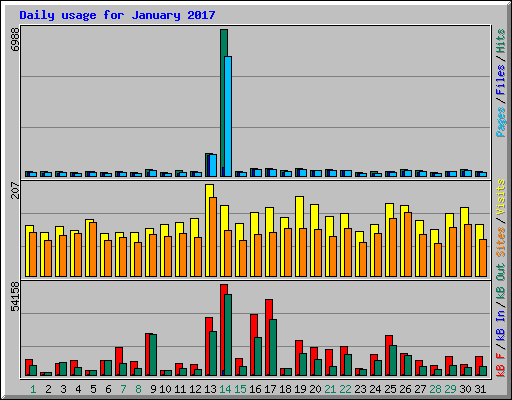Select day 9 on the x-axis

coord(153,389)
